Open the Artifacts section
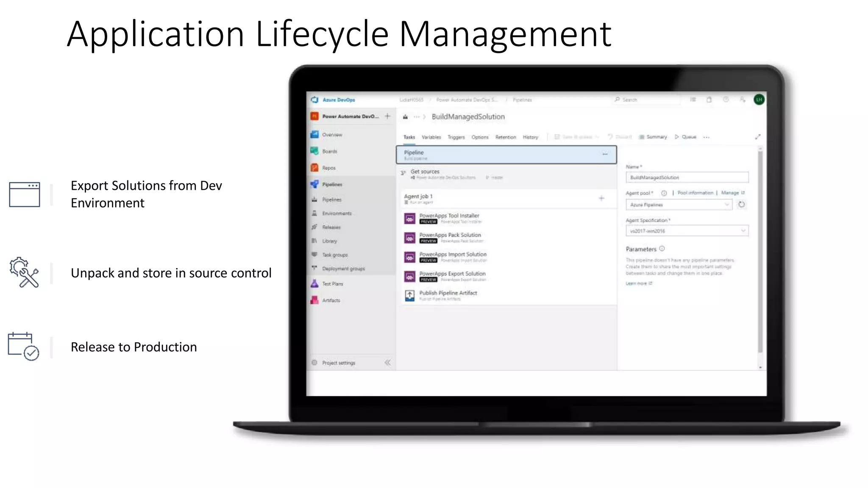 click(x=331, y=300)
